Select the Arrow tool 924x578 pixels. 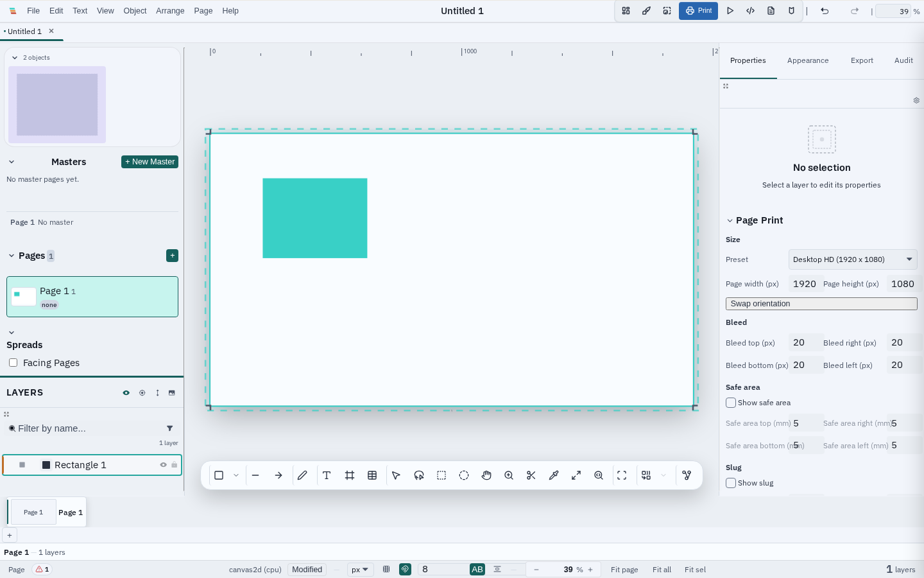pos(278,475)
